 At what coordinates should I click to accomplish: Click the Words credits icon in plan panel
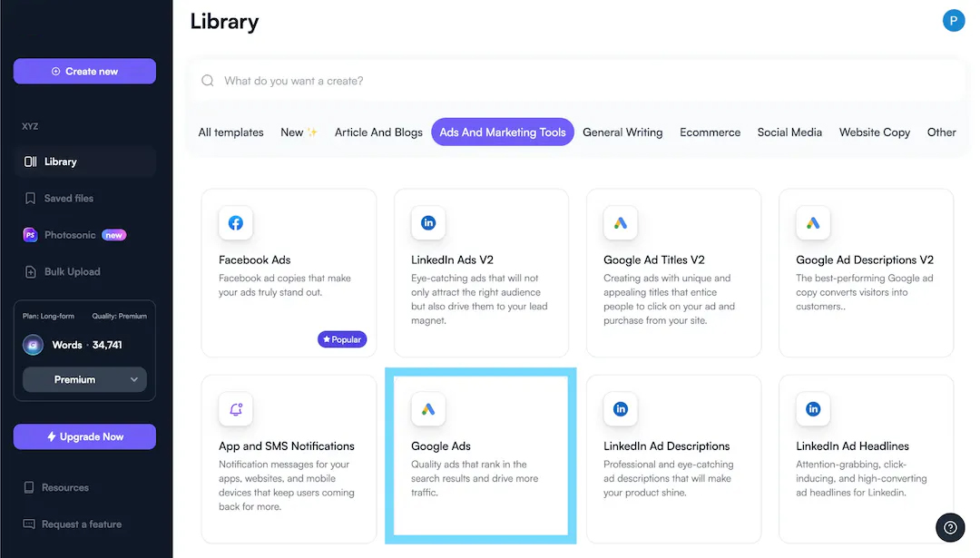pos(33,345)
